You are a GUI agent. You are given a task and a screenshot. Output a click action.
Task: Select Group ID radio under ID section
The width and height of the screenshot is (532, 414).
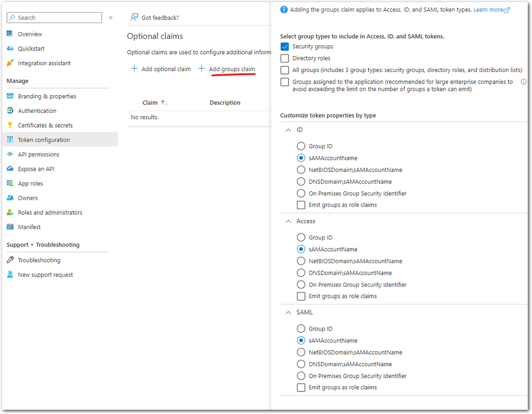point(301,147)
